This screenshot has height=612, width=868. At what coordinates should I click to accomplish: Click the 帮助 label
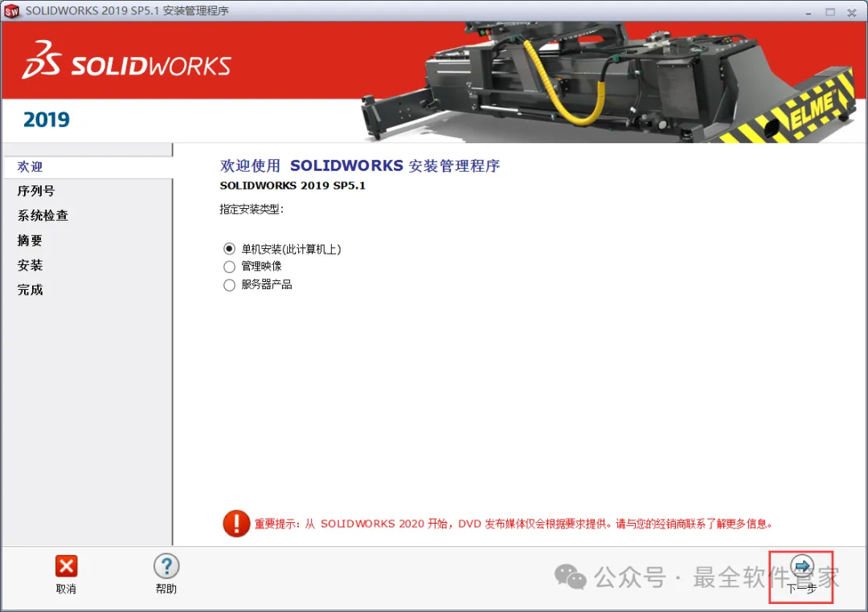[166, 589]
